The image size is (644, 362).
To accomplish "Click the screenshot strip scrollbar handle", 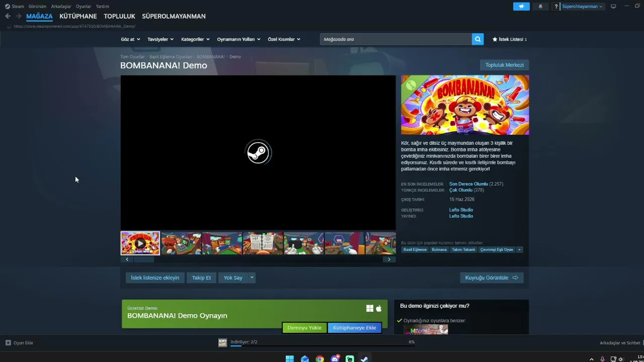I will [144, 259].
